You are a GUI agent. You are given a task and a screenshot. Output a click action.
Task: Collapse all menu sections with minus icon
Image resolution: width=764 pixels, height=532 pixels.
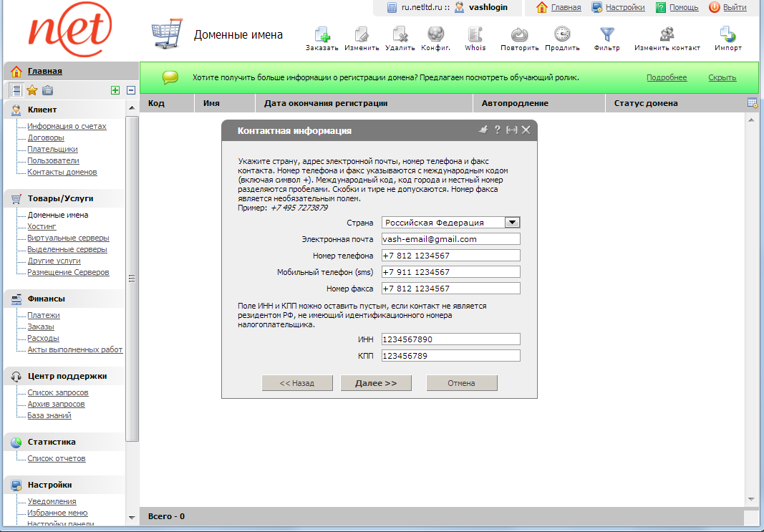(131, 90)
